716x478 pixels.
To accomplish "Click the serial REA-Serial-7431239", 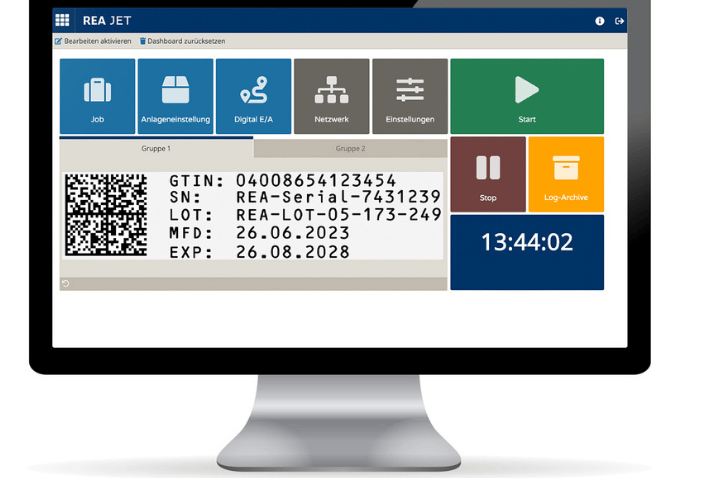I will [x=338, y=197].
